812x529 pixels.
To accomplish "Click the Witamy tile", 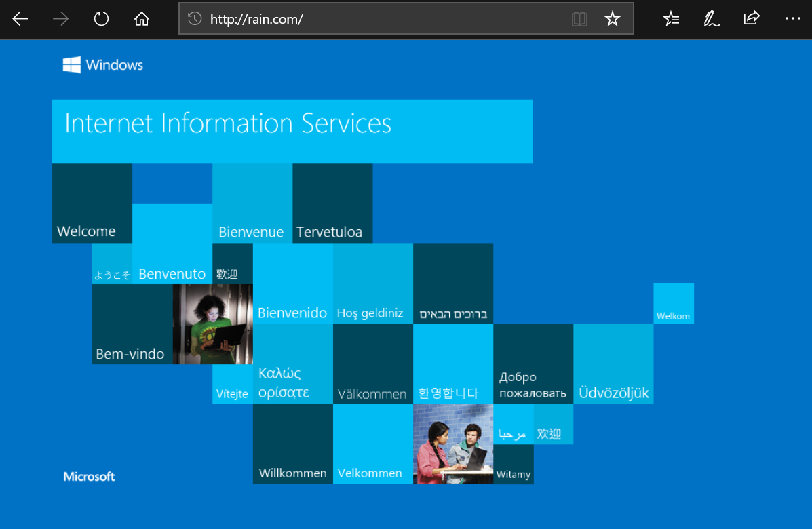I will (514, 465).
